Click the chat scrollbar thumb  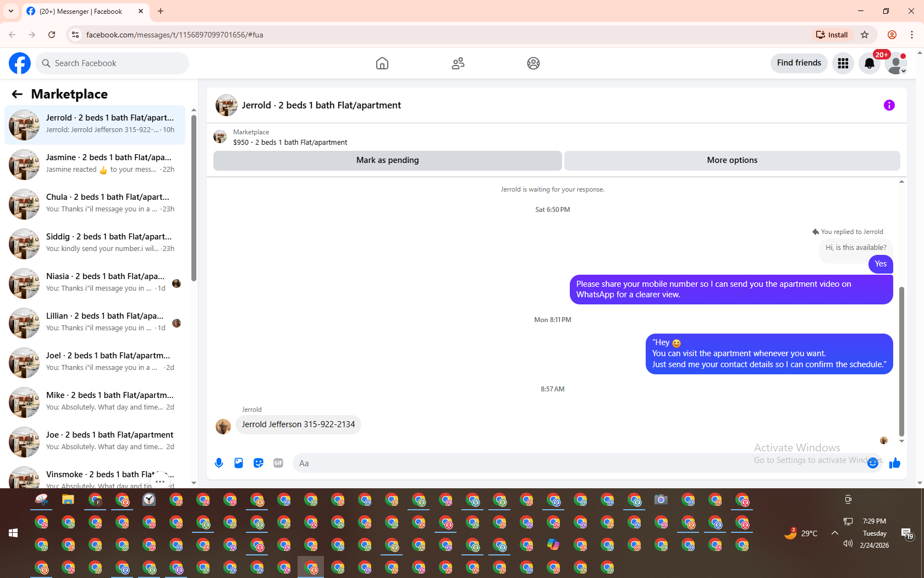[901, 361]
